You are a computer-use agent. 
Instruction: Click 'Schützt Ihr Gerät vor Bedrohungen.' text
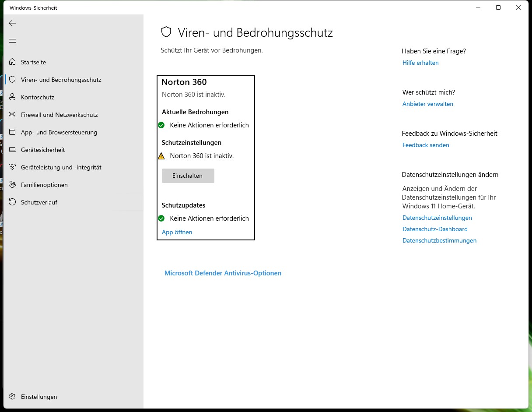coord(212,50)
